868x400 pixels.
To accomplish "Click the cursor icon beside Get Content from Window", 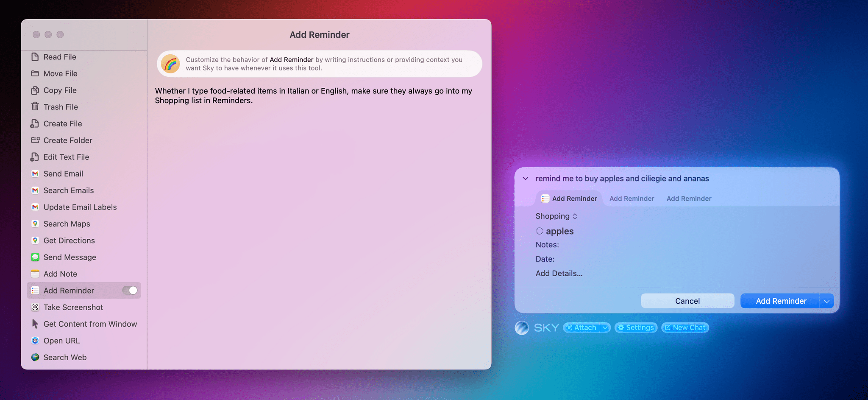I will tap(35, 324).
